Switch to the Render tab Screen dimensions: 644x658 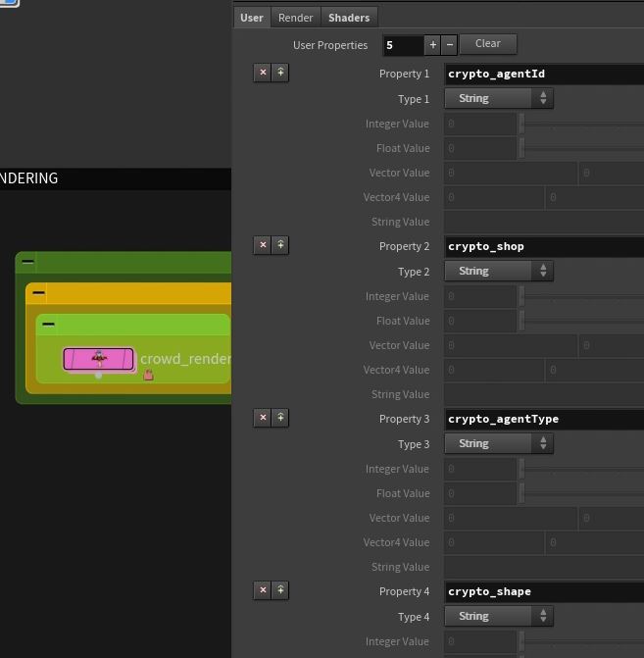click(x=295, y=18)
